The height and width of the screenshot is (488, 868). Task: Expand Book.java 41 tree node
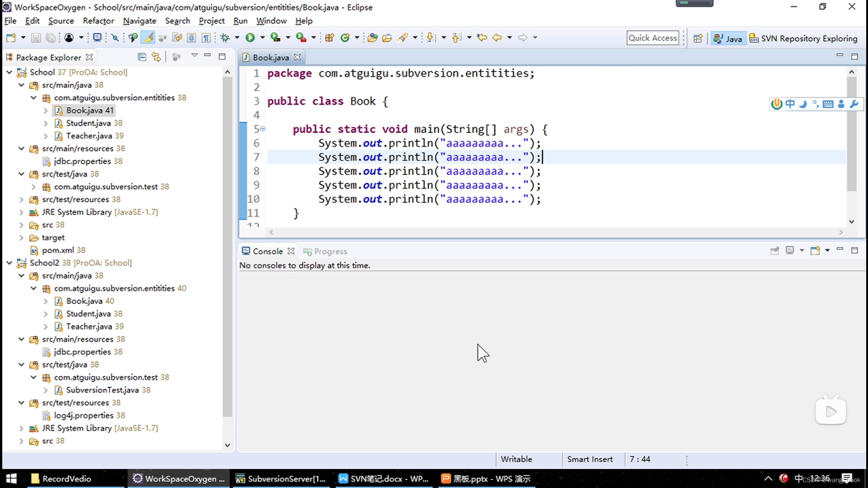[x=46, y=110]
